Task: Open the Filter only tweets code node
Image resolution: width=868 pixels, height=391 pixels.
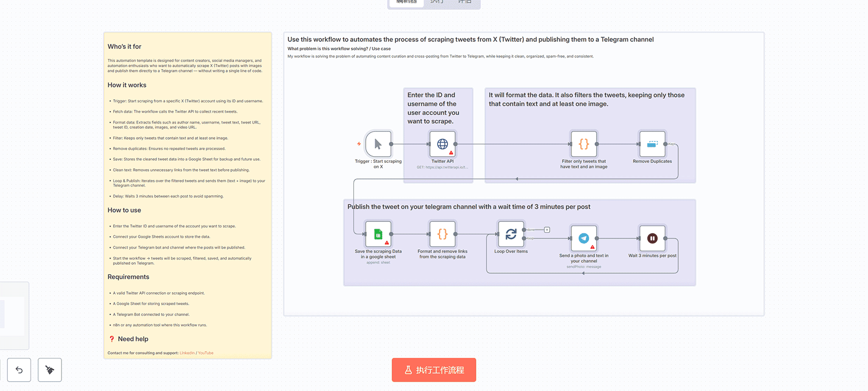Action: tap(583, 144)
